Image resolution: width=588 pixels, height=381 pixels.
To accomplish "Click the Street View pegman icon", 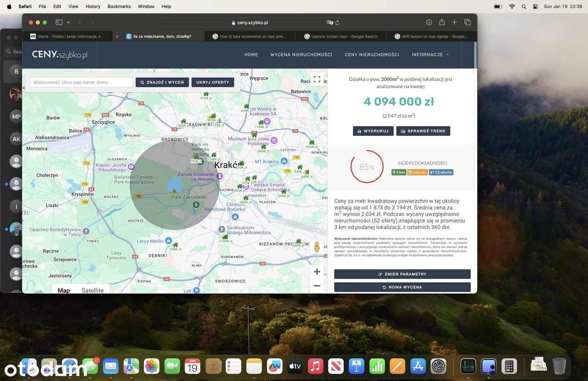I will tap(317, 247).
